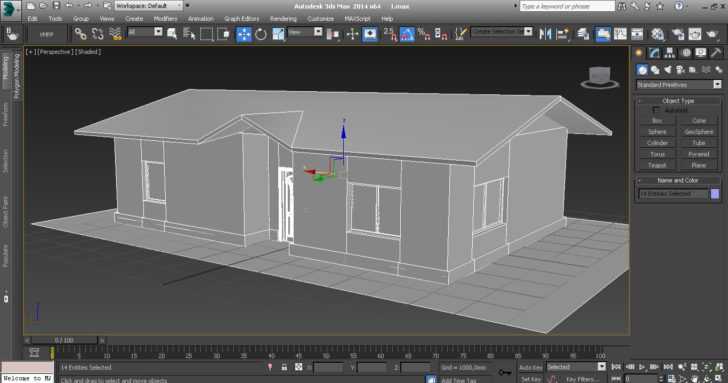Switch to Lights category in Create panel

pos(668,70)
